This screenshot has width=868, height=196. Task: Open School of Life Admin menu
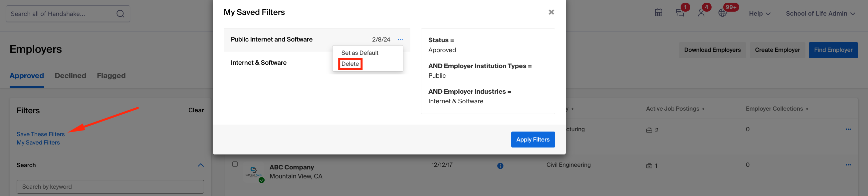point(820,13)
